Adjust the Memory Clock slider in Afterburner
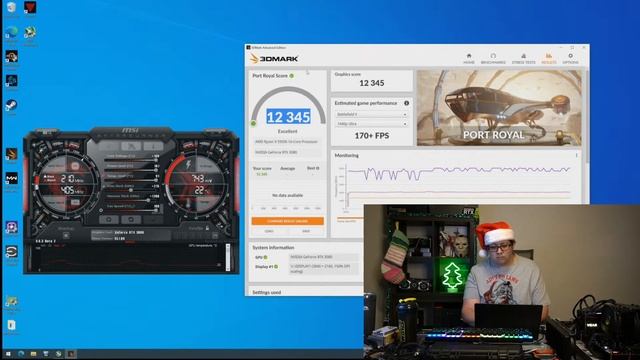Image resolution: width=640 pixels, height=360 pixels. point(131,200)
